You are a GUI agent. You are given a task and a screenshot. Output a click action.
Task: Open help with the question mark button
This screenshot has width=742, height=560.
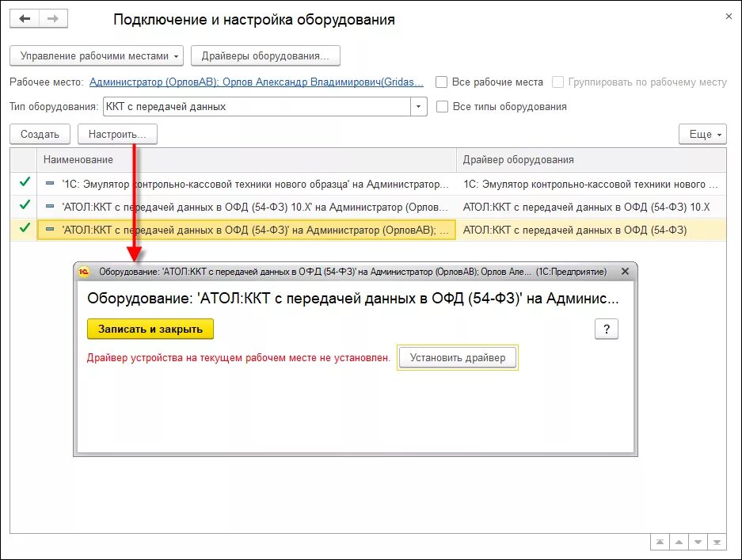[606, 329]
